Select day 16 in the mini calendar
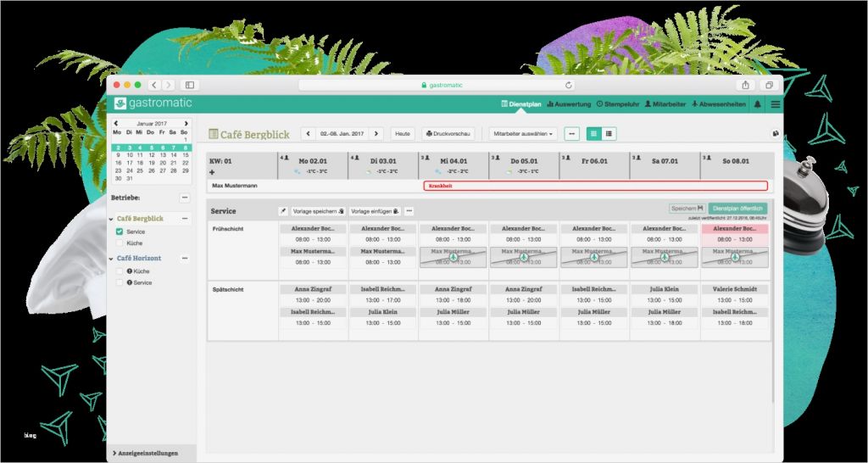The image size is (868, 463). (x=118, y=163)
